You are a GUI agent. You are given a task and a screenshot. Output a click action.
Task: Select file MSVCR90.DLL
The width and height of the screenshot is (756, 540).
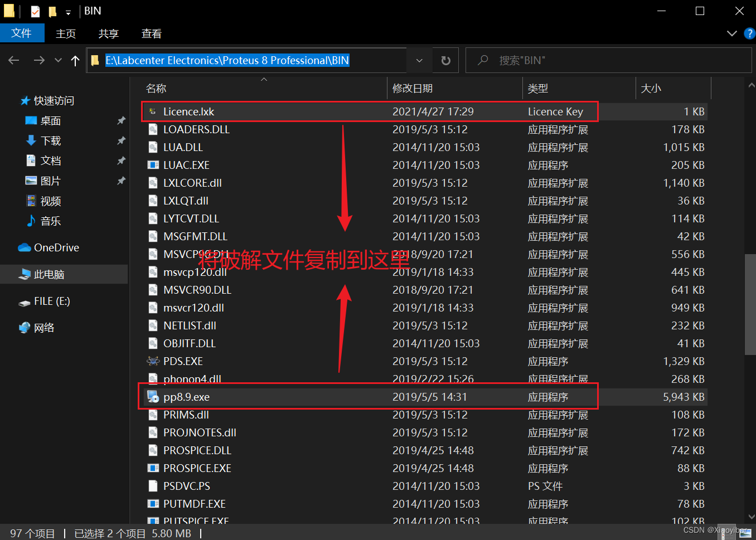coord(197,290)
